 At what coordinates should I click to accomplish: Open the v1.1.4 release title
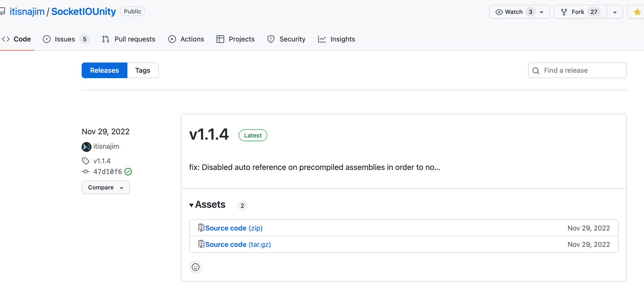coord(209,134)
